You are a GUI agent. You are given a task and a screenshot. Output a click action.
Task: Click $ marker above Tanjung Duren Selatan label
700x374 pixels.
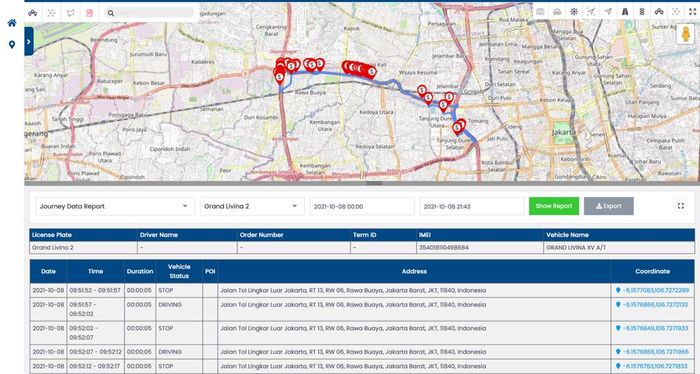click(457, 128)
